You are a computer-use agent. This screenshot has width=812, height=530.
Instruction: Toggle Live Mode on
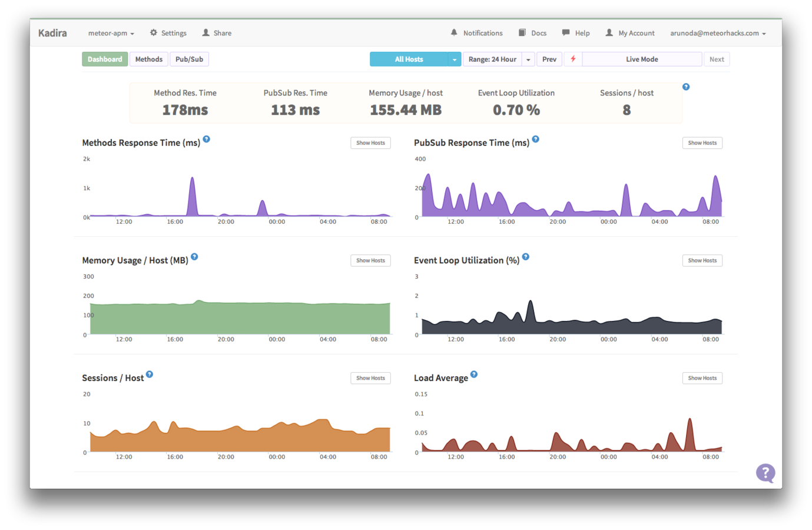(642, 59)
